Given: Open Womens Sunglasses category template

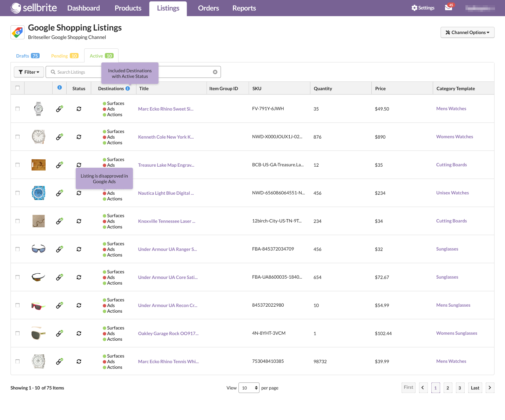Looking at the screenshot, I should [457, 333].
